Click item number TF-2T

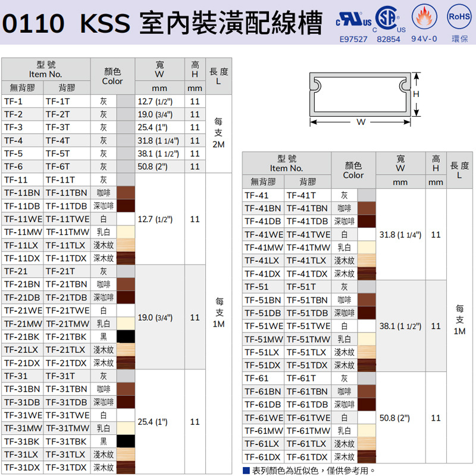coord(58,114)
